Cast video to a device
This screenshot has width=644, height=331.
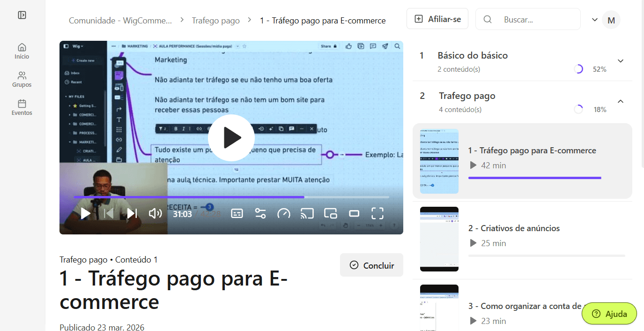(307, 213)
